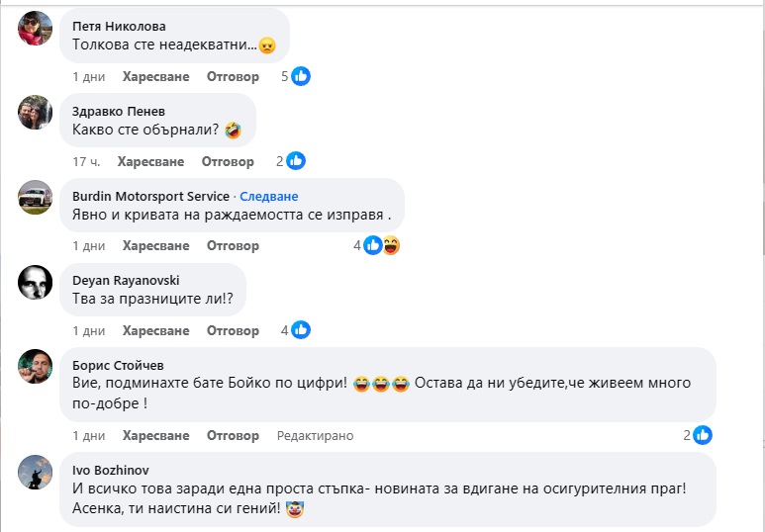
Task: Toggle Харесване on Deyan Rayanovski's comment
Action: (155, 330)
